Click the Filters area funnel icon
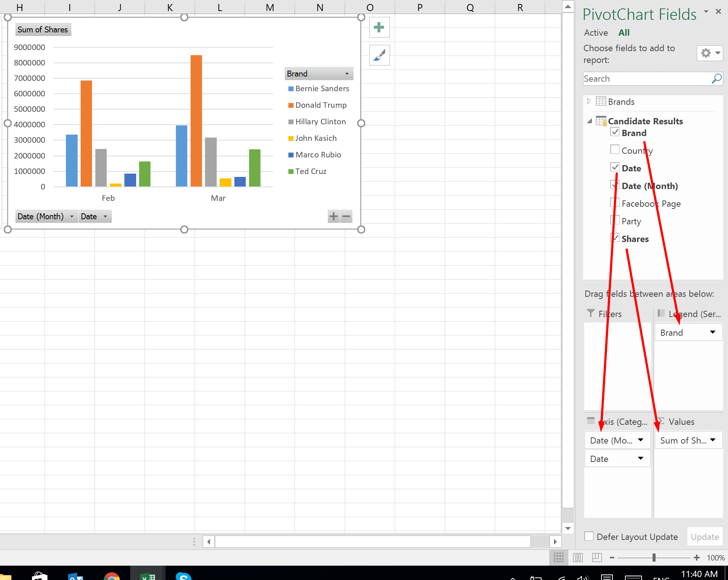This screenshot has height=580, width=728. 590,313
